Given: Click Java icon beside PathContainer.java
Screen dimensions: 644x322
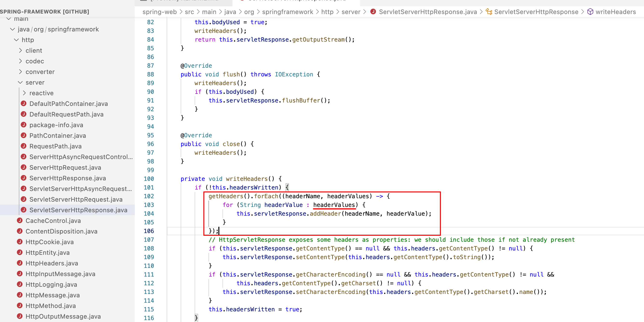Looking at the screenshot, I should [24, 135].
